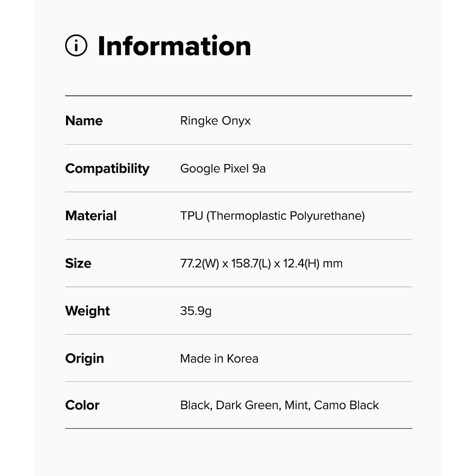Click the TPU Thermoplastic Polyurethane text
Viewport: 476px width, 476px height.
[x=272, y=216]
